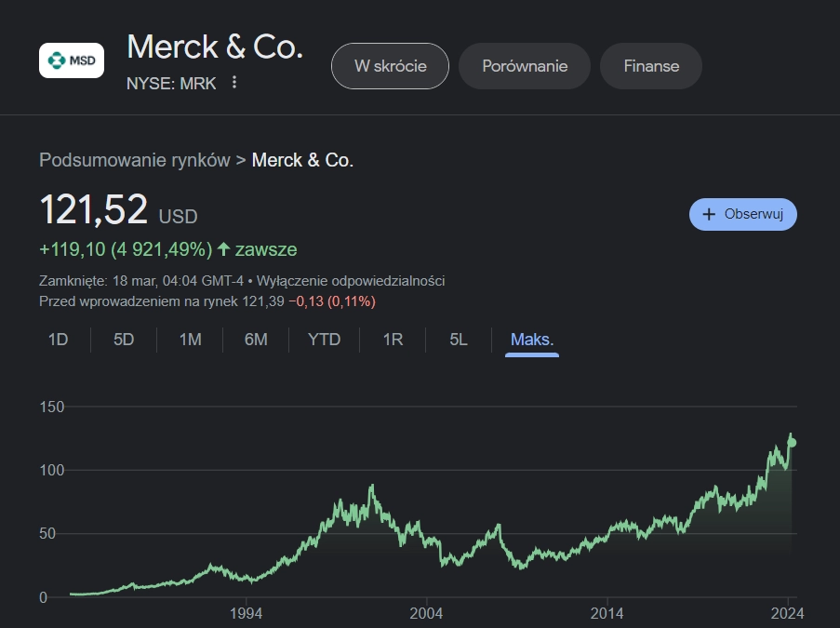The height and width of the screenshot is (628, 840).
Task: Click the plus icon on Obserwuj button
Action: pos(709,214)
